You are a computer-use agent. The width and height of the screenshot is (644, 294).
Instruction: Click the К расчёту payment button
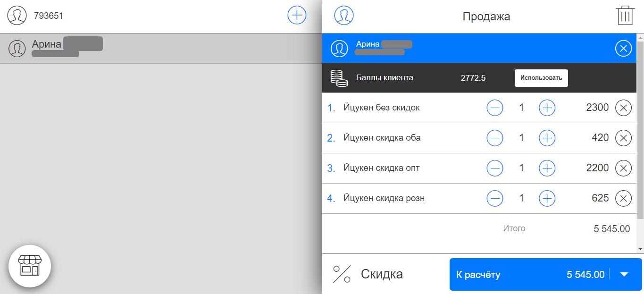530,274
